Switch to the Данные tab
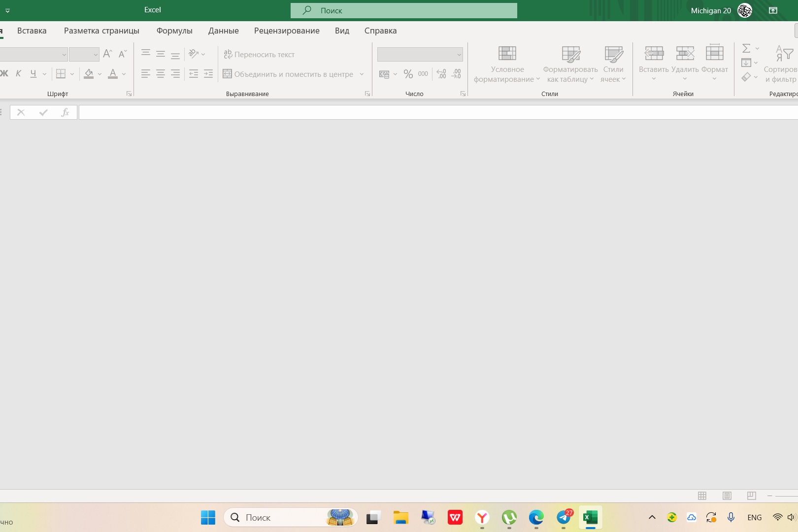Image resolution: width=798 pixels, height=532 pixels. (x=223, y=31)
